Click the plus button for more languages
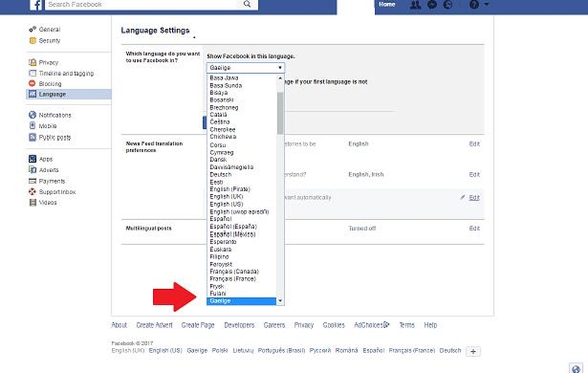Viewport: 588px width, 373px height. (474, 352)
